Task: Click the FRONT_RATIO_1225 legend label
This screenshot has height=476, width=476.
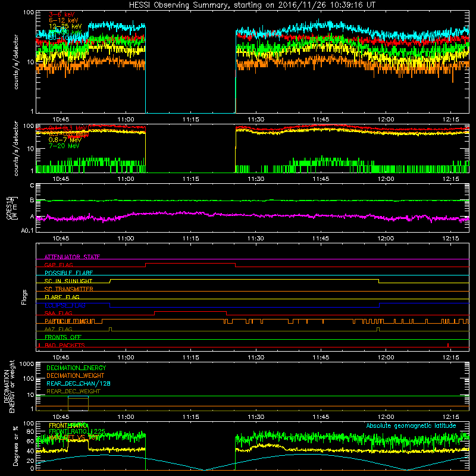Action: point(77,431)
